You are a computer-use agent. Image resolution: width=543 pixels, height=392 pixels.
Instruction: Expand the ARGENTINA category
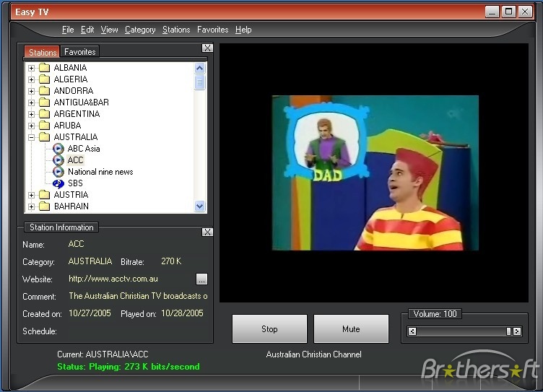click(x=32, y=114)
